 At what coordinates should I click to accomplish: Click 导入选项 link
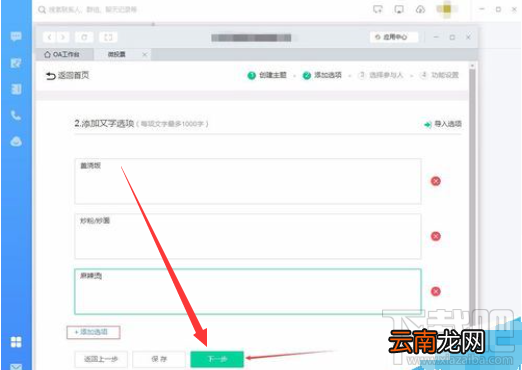tap(443, 124)
